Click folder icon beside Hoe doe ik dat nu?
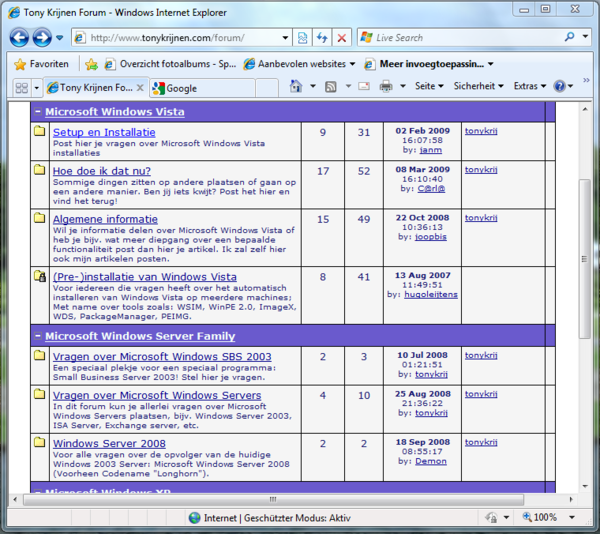Image resolution: width=600 pixels, height=534 pixels. point(39,169)
